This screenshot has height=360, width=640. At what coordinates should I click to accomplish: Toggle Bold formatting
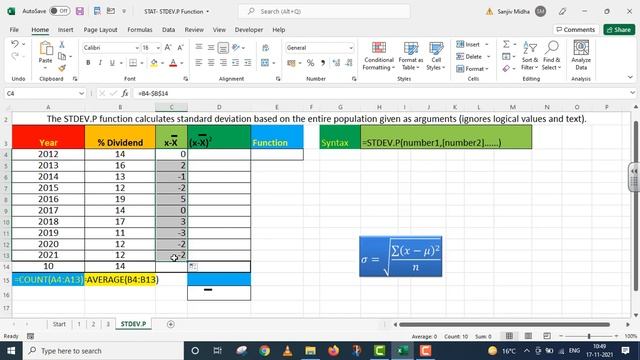88,63
